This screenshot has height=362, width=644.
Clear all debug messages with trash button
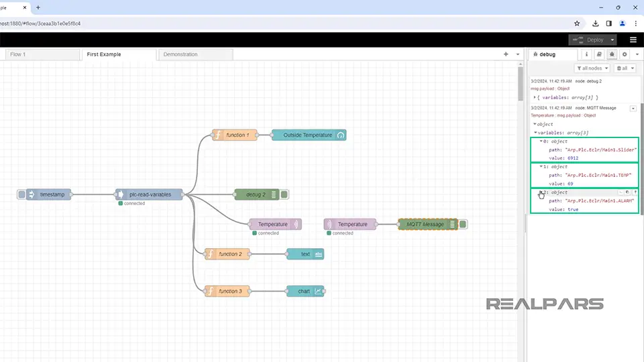[622, 68]
